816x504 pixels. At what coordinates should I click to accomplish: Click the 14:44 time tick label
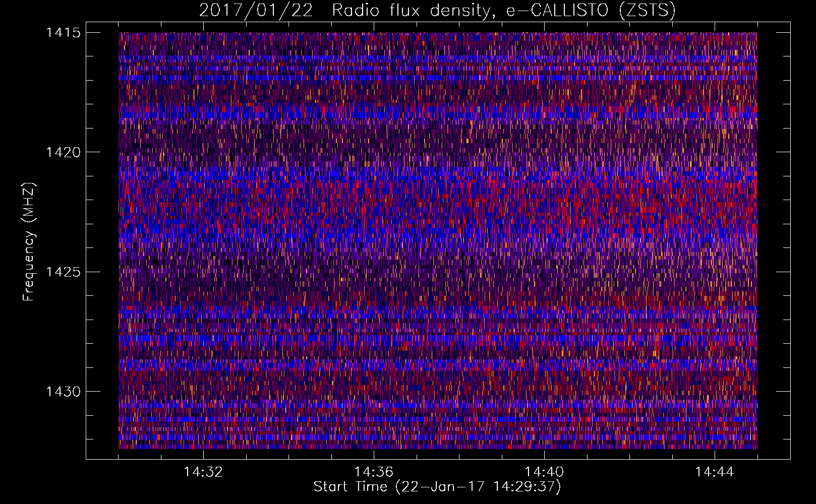tap(715, 472)
